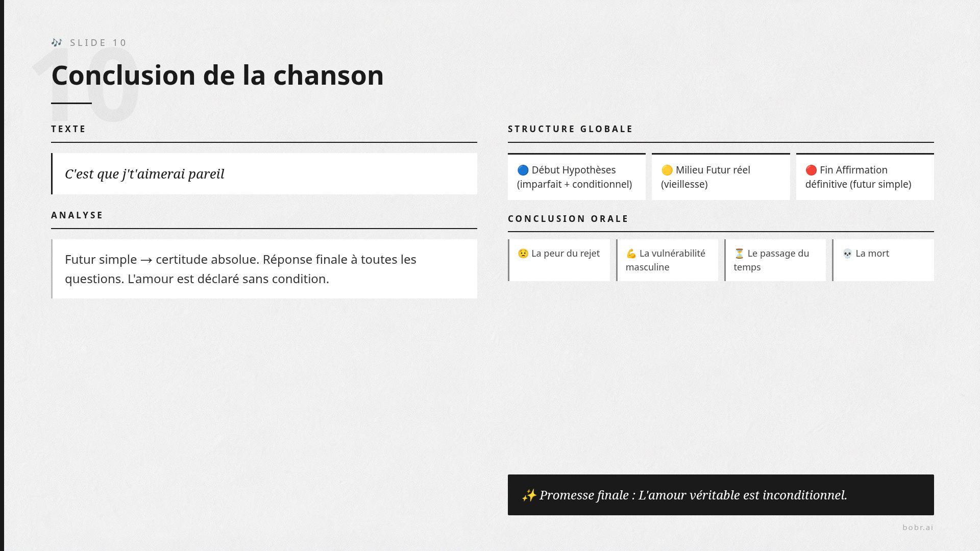Click the 'Analyse' section heading
This screenshot has height=551, width=980.
(77, 215)
